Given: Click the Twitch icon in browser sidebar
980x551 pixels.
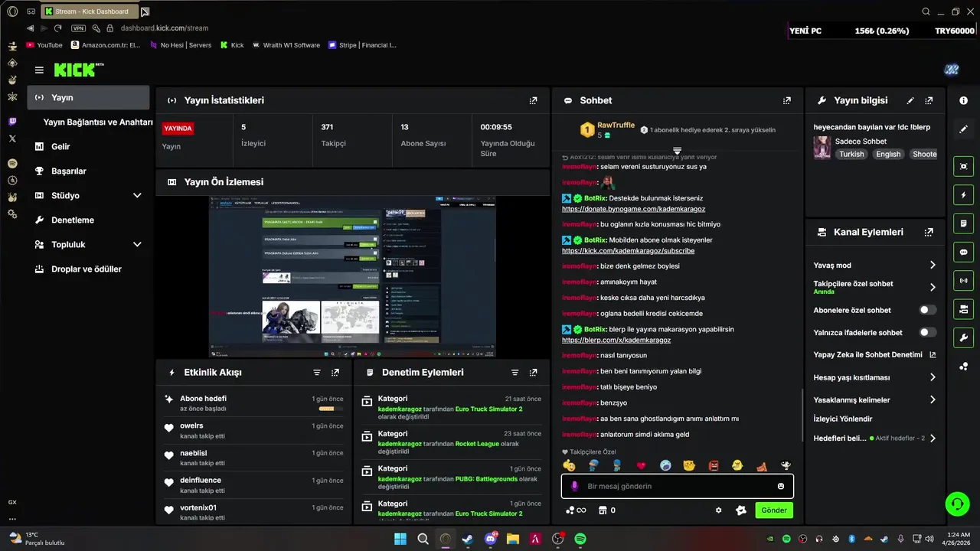Looking at the screenshot, I should point(12,122).
